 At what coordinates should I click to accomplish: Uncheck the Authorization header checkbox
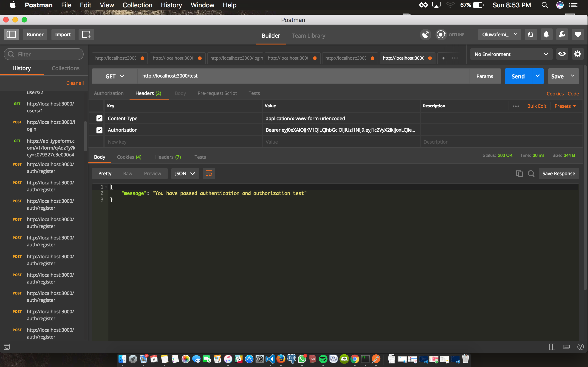(x=99, y=130)
